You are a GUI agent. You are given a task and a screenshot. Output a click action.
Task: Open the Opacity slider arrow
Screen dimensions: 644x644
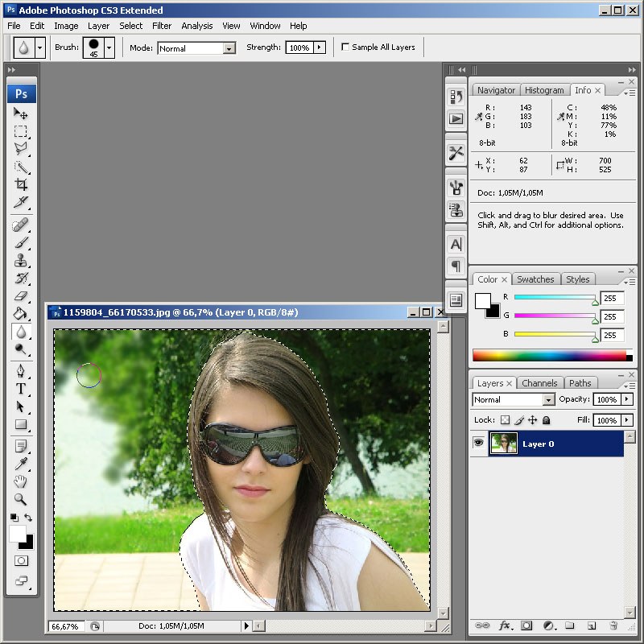pos(627,399)
